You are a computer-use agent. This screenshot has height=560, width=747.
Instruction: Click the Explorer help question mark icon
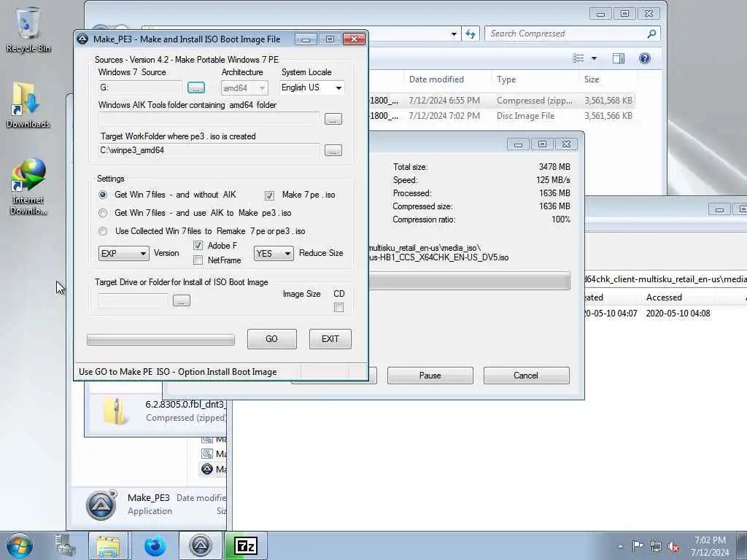645,58
